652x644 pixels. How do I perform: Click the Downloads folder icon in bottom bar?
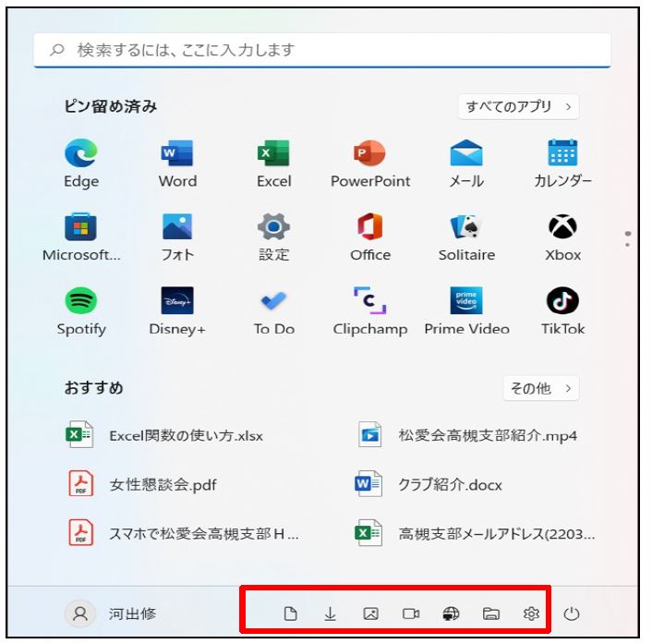pyautogui.click(x=330, y=614)
